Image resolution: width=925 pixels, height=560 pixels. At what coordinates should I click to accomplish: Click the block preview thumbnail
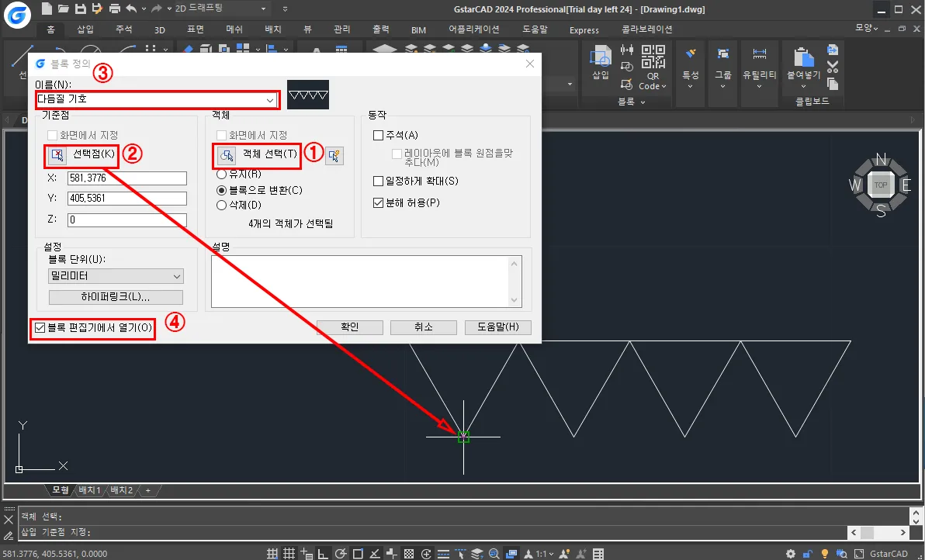pyautogui.click(x=308, y=95)
